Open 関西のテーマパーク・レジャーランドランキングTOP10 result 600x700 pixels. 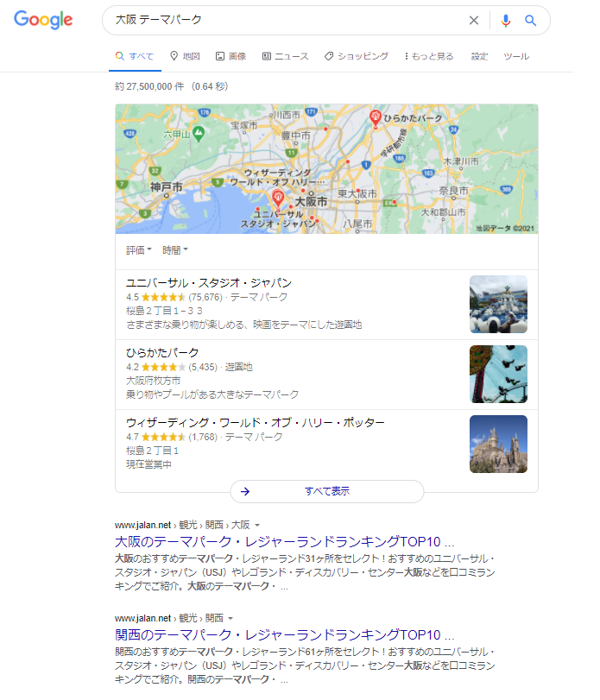[x=284, y=634]
